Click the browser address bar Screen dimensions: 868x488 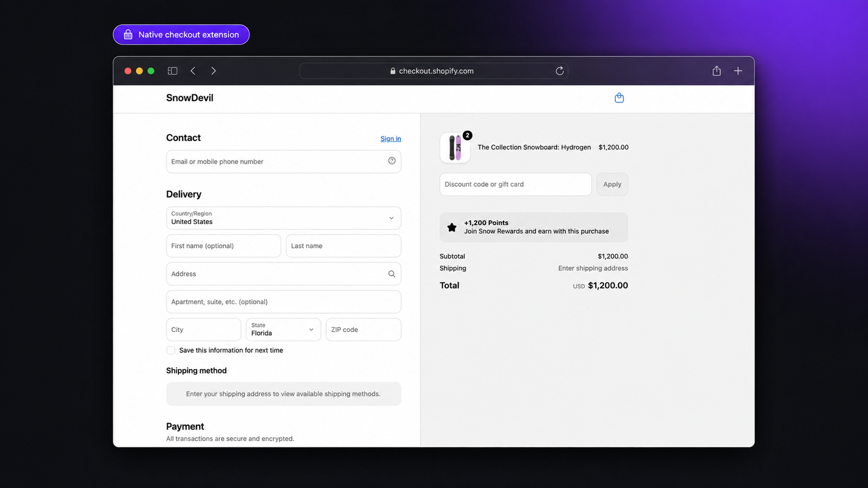point(433,71)
